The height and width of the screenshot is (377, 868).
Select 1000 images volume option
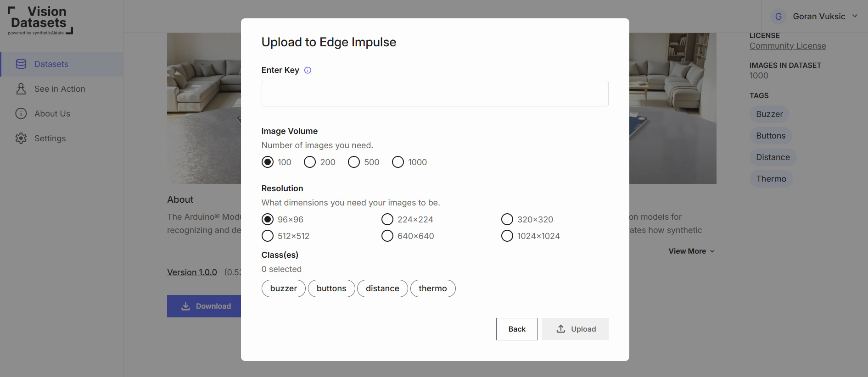pyautogui.click(x=398, y=162)
